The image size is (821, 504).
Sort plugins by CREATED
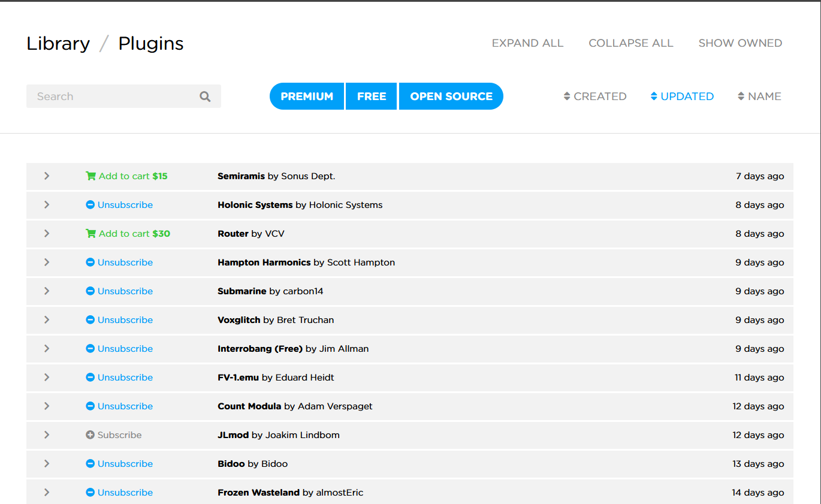coord(595,96)
